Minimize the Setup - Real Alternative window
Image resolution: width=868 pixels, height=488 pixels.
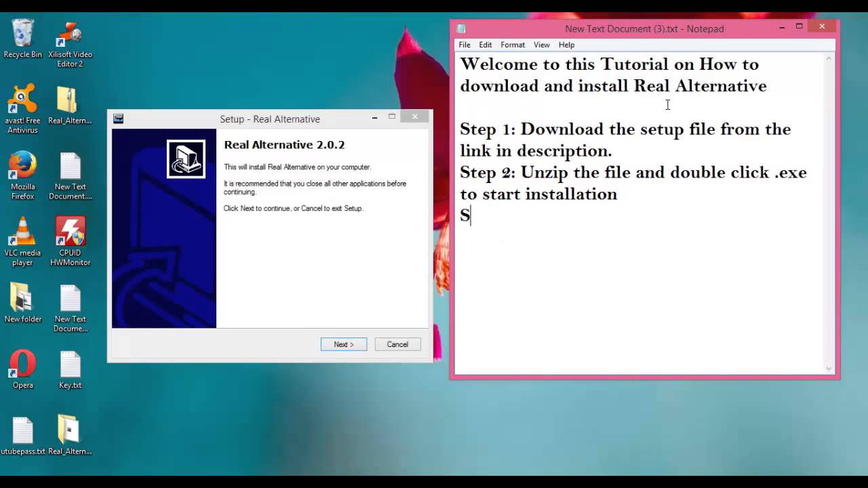(374, 118)
